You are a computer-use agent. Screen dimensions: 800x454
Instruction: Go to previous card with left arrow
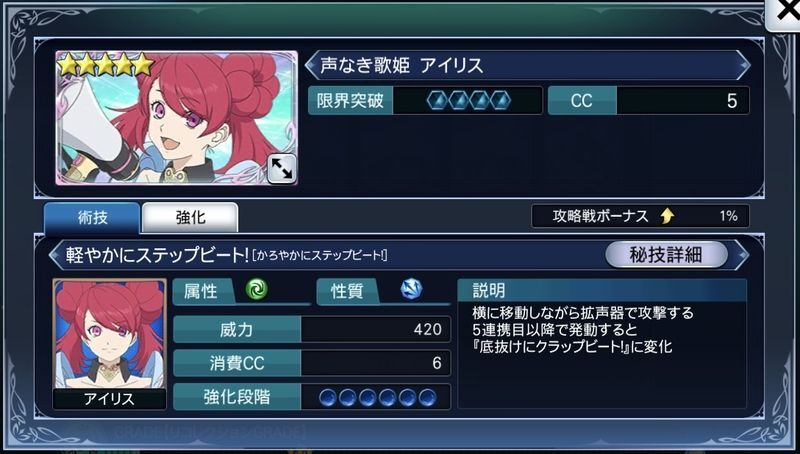[312, 65]
